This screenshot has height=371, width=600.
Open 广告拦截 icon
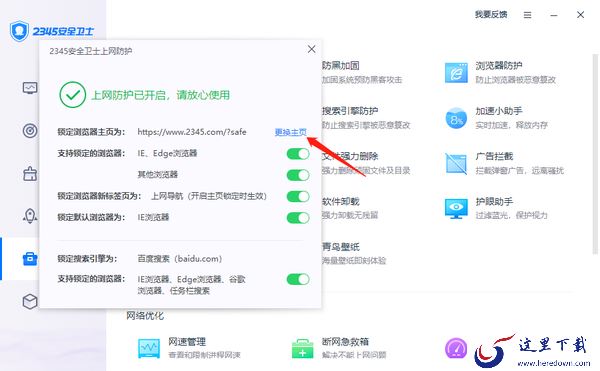[x=456, y=163]
